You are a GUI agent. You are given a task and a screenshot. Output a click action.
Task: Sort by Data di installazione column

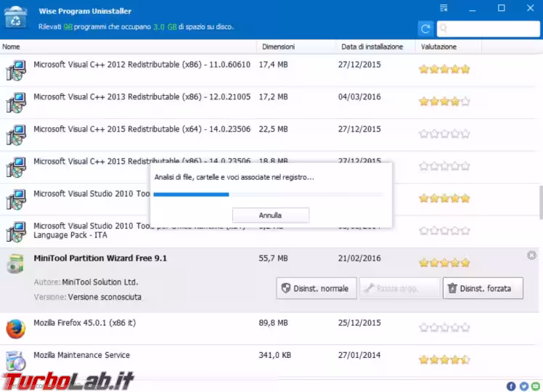pyautogui.click(x=372, y=46)
